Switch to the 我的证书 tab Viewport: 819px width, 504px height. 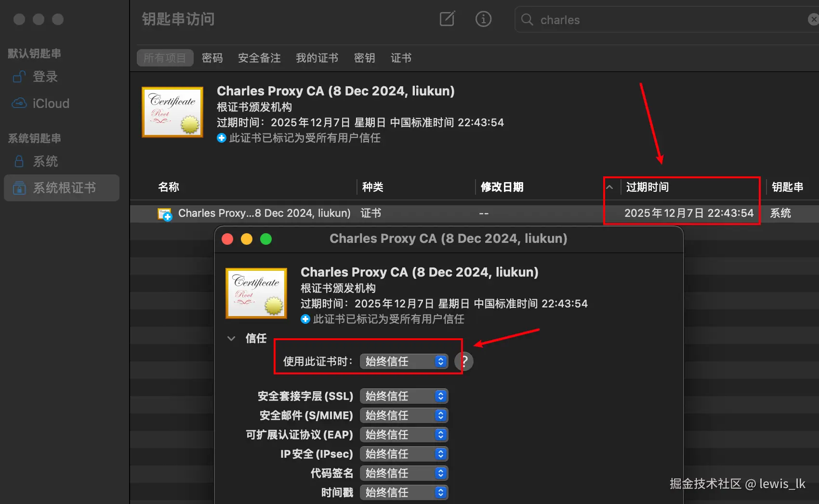pos(317,58)
